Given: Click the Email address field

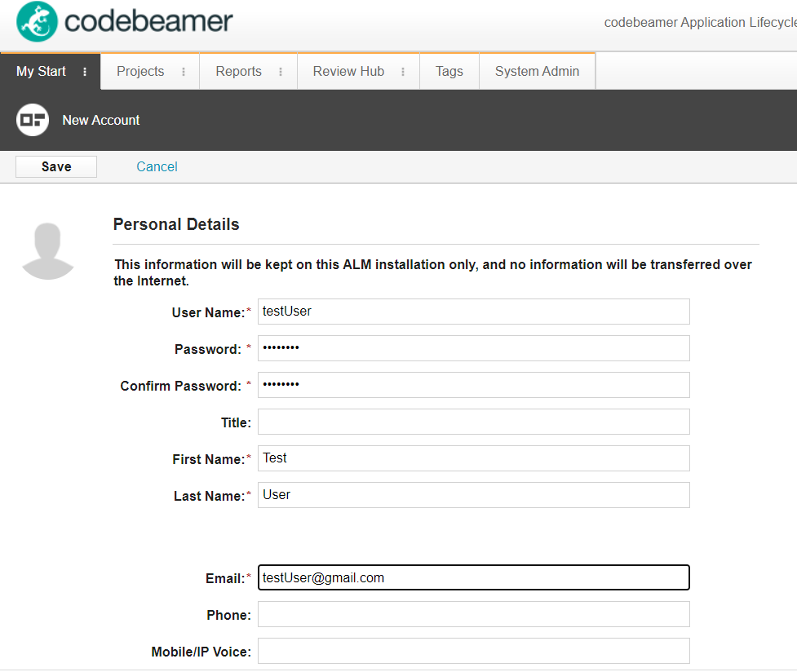Looking at the screenshot, I should click(x=473, y=577).
